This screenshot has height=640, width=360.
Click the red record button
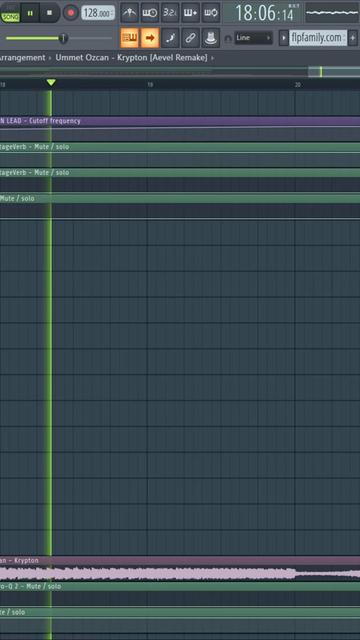71,13
